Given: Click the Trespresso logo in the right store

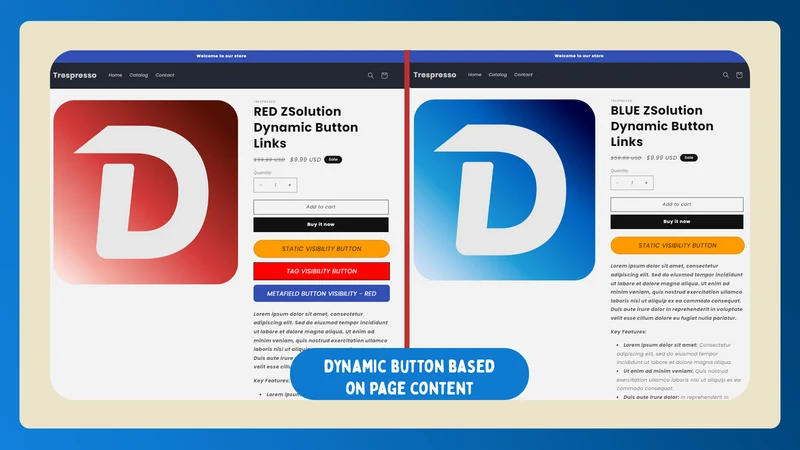Looking at the screenshot, I should [x=435, y=74].
